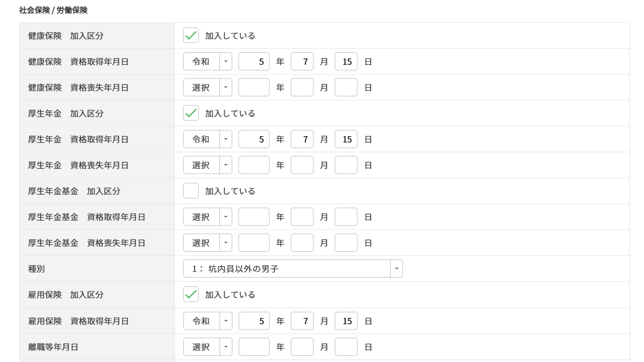Open era dropdown for 離職等年月日
Image resolution: width=644 pixels, height=362 pixels.
pos(207,347)
